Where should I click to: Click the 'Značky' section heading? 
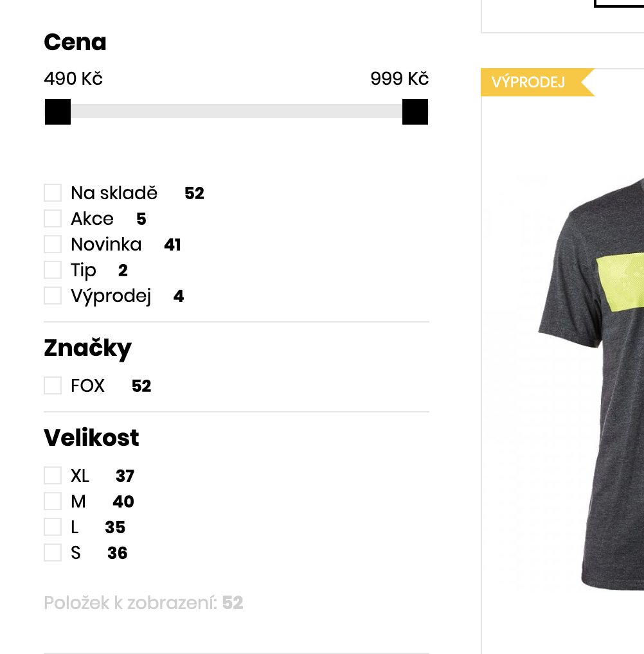tap(87, 348)
